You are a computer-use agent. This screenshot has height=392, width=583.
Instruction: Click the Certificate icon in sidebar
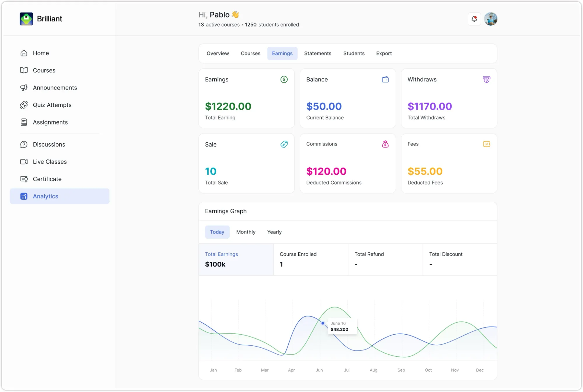[24, 179]
